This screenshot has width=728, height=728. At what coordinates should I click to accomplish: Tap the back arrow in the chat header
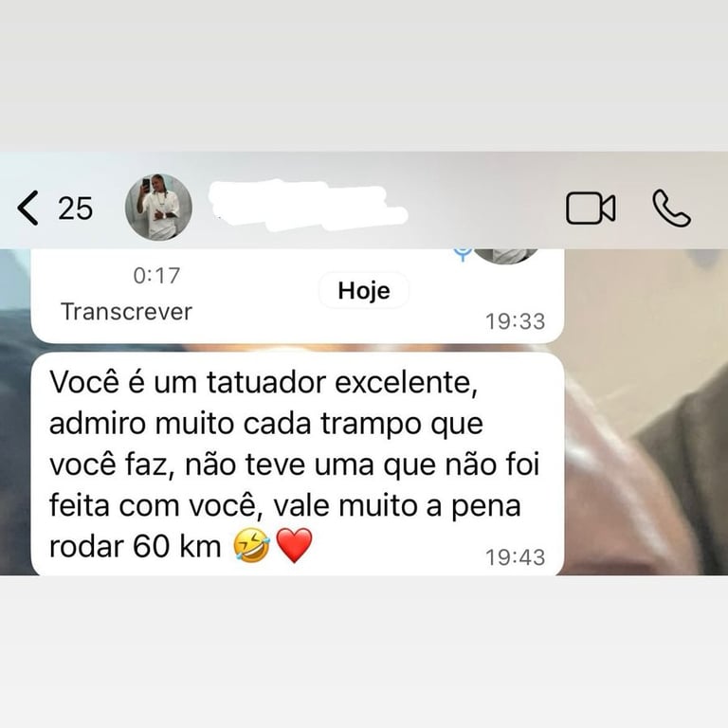point(27,208)
